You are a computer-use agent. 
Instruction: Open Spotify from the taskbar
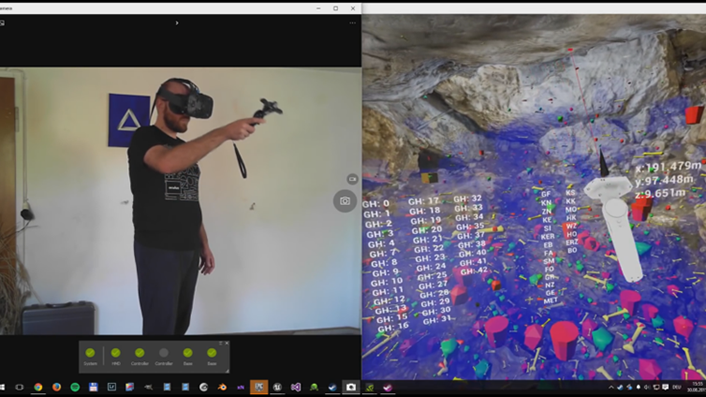coord(75,387)
